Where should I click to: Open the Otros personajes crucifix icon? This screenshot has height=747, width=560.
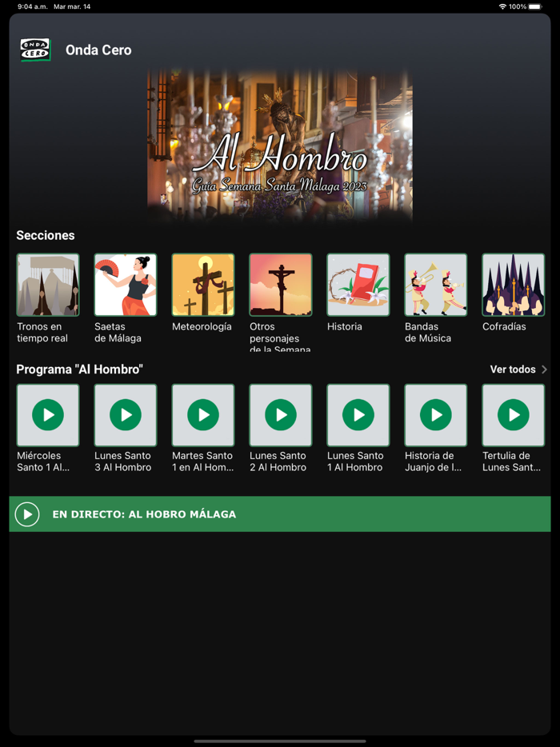281,285
